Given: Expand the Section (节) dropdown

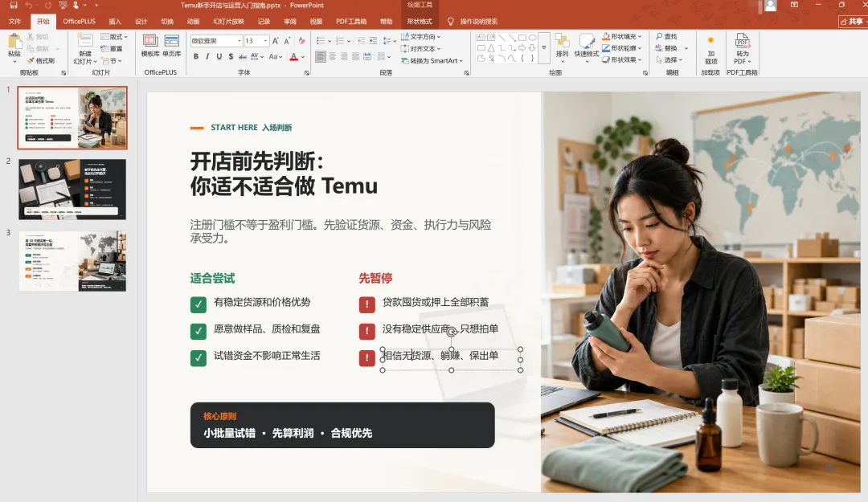Looking at the screenshot, I should click(112, 61).
